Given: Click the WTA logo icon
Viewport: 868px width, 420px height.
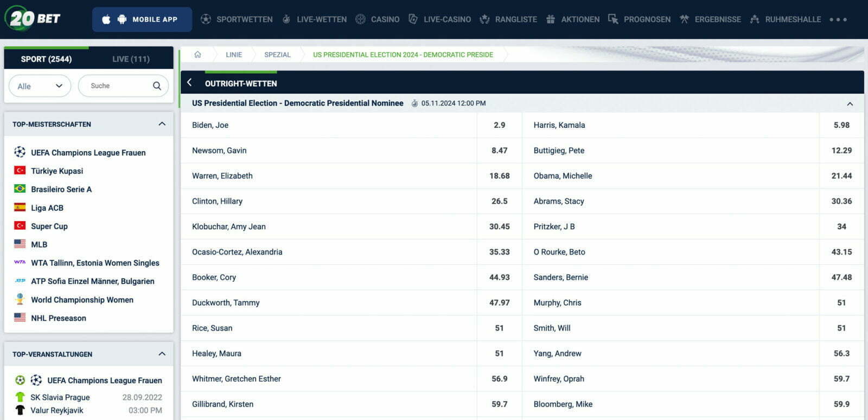Looking at the screenshot, I should click(x=20, y=262).
